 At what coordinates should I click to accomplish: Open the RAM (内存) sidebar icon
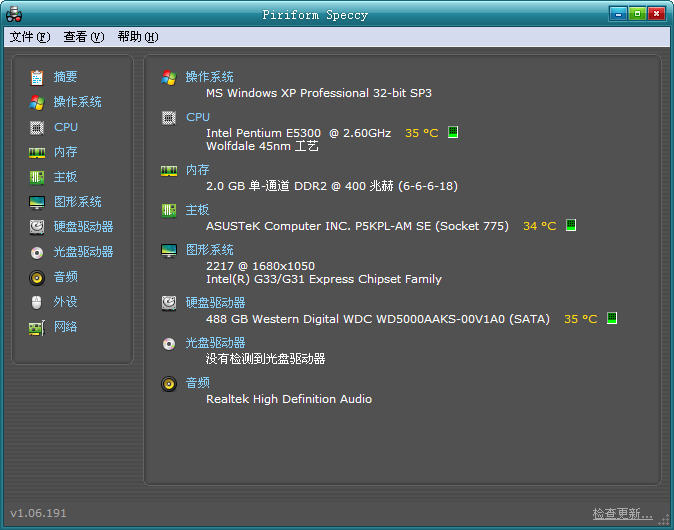pyautogui.click(x=37, y=152)
